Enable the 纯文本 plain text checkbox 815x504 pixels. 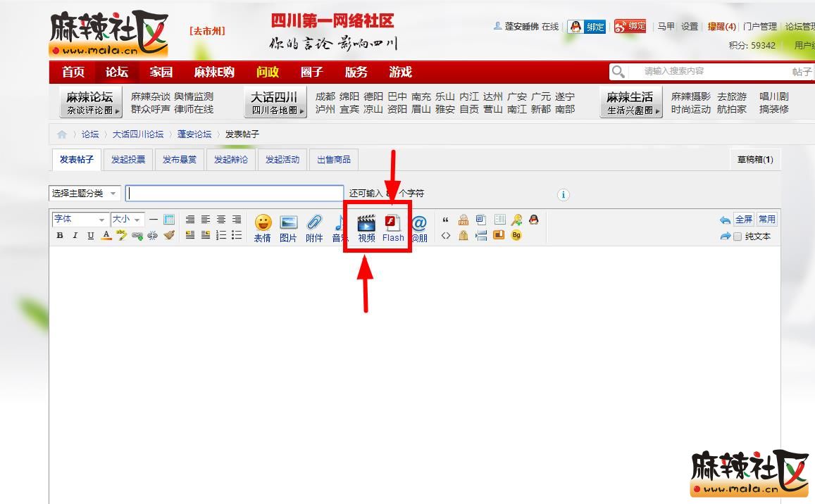(x=738, y=237)
